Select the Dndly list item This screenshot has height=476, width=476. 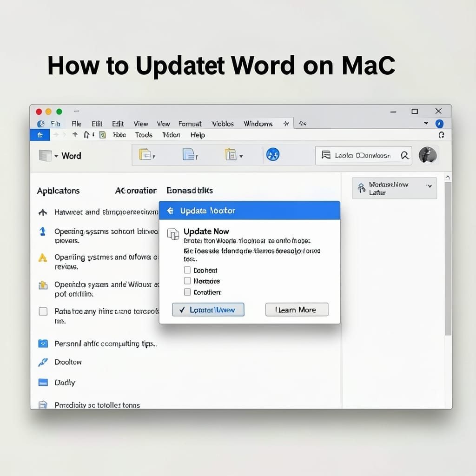pos(65,383)
